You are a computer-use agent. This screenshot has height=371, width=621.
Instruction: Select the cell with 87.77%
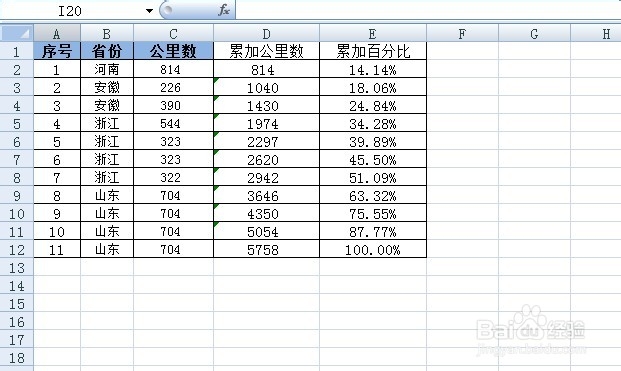tap(373, 232)
